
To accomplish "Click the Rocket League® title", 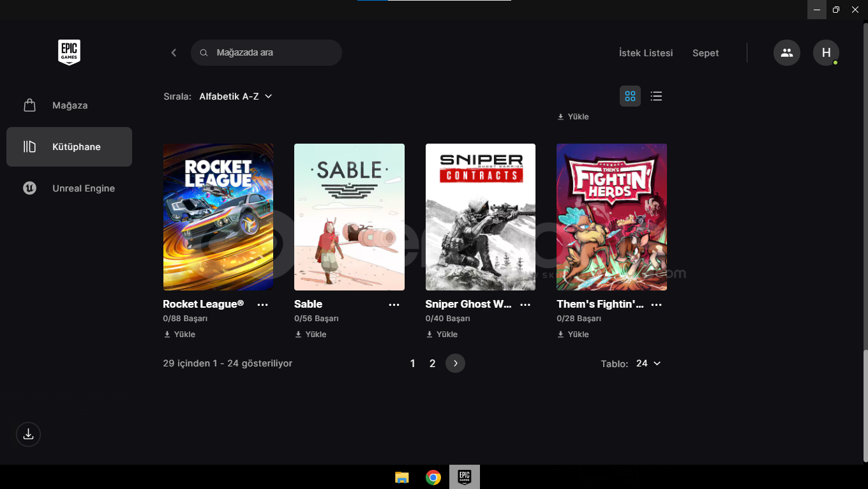I will click(204, 304).
